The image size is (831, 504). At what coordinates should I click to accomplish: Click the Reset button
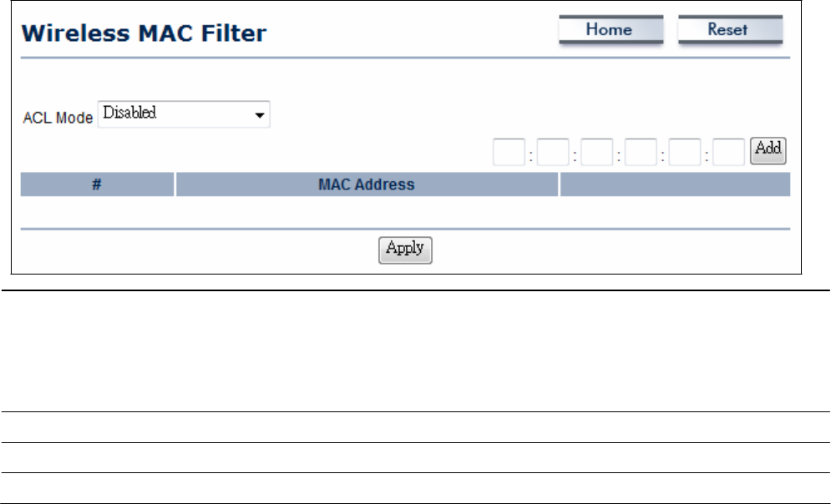coord(730,30)
